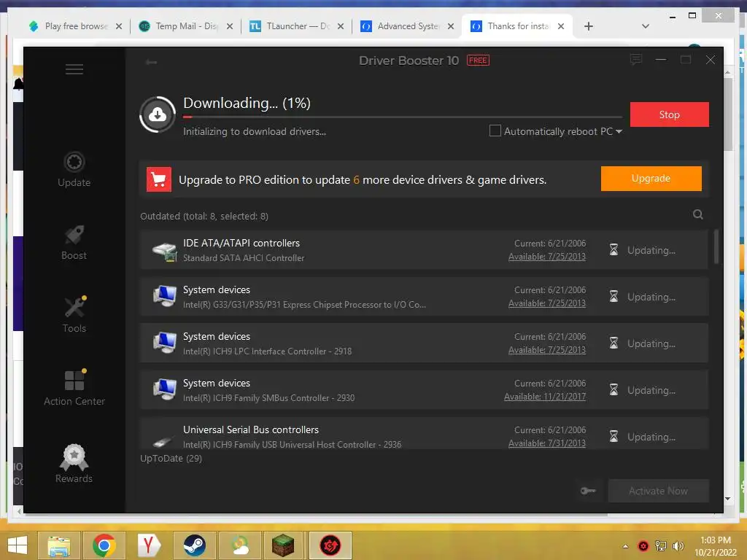Image resolution: width=747 pixels, height=560 pixels.
Task: Open Available: 11/21/2017 link for SMBus Controller
Action: 545,397
